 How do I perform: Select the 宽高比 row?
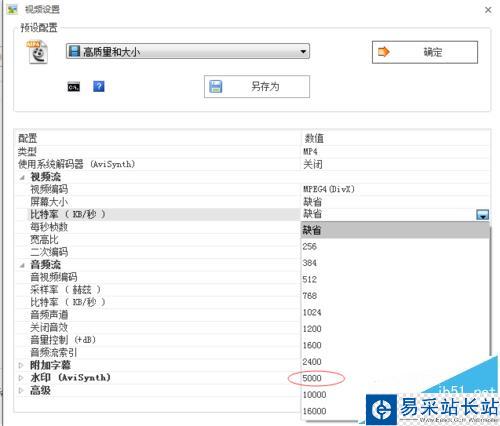pos(158,240)
